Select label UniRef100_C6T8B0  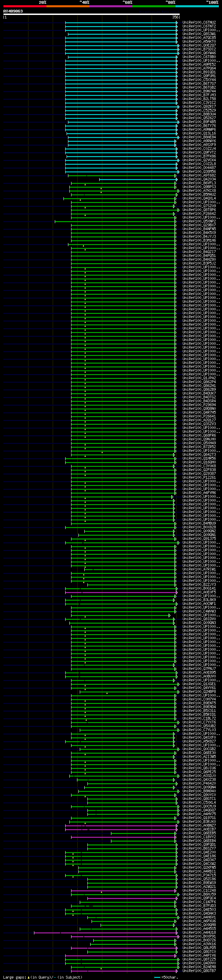coord(199,57)
